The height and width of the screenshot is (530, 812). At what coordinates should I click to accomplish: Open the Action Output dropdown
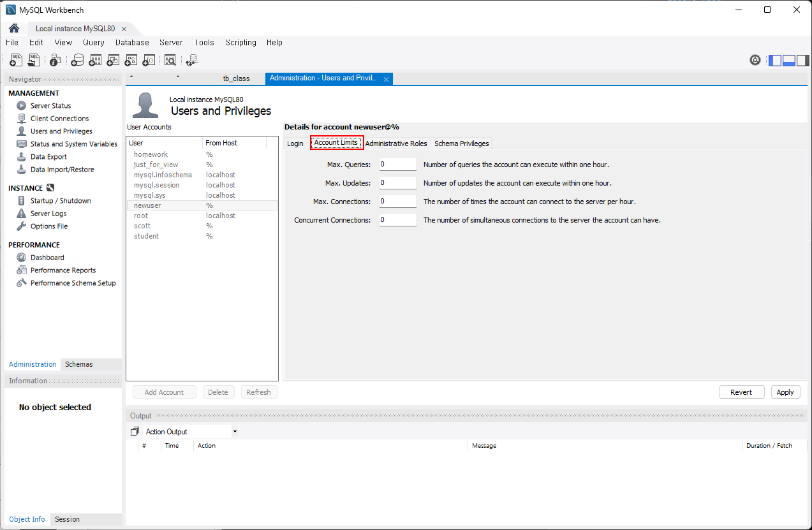pyautogui.click(x=191, y=432)
